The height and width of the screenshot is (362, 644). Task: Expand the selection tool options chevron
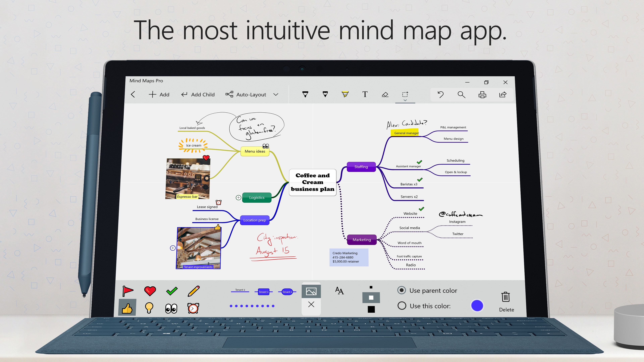[x=405, y=100]
